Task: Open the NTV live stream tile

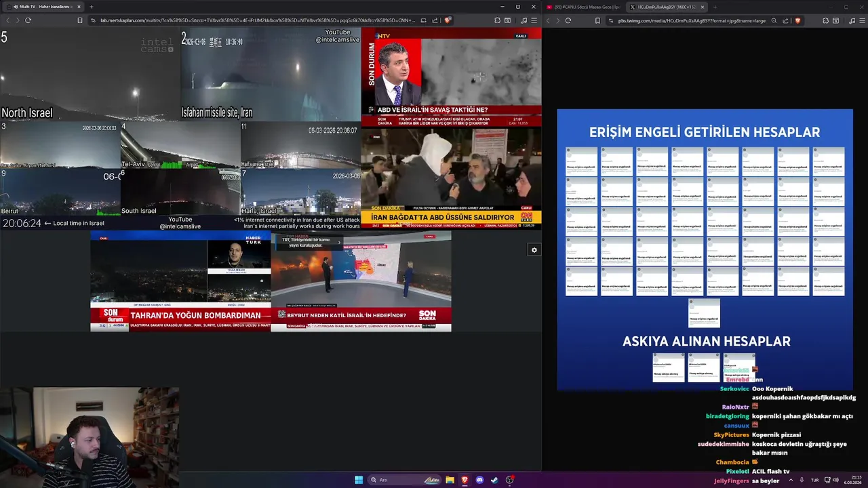Action: tap(451, 77)
